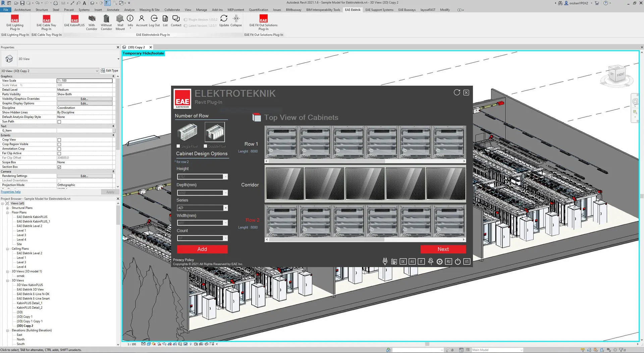The width and height of the screenshot is (644, 353).
Task: Click the red Add button
Action: [x=202, y=249]
